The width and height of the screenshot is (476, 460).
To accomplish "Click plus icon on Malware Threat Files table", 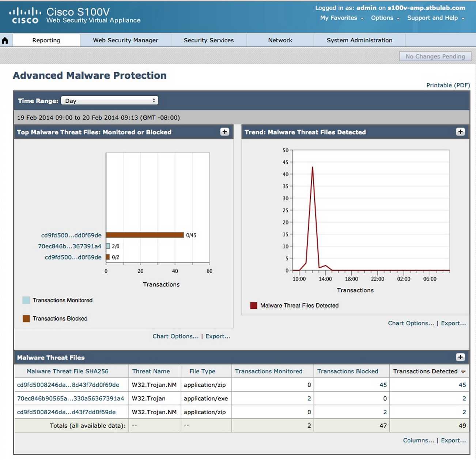I will tap(460, 357).
